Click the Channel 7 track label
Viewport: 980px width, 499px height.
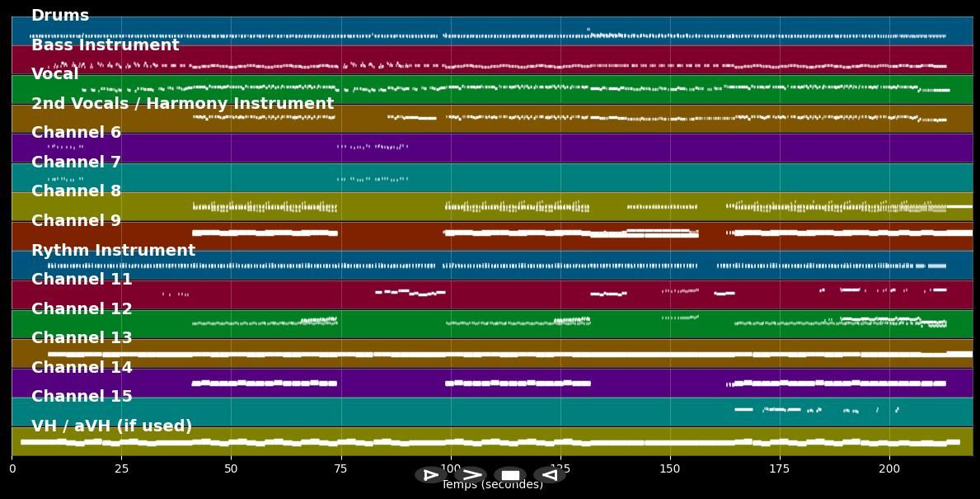[76, 162]
